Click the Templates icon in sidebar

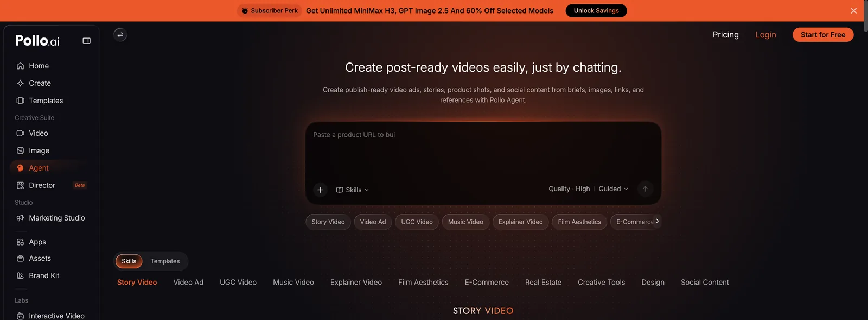[20, 101]
